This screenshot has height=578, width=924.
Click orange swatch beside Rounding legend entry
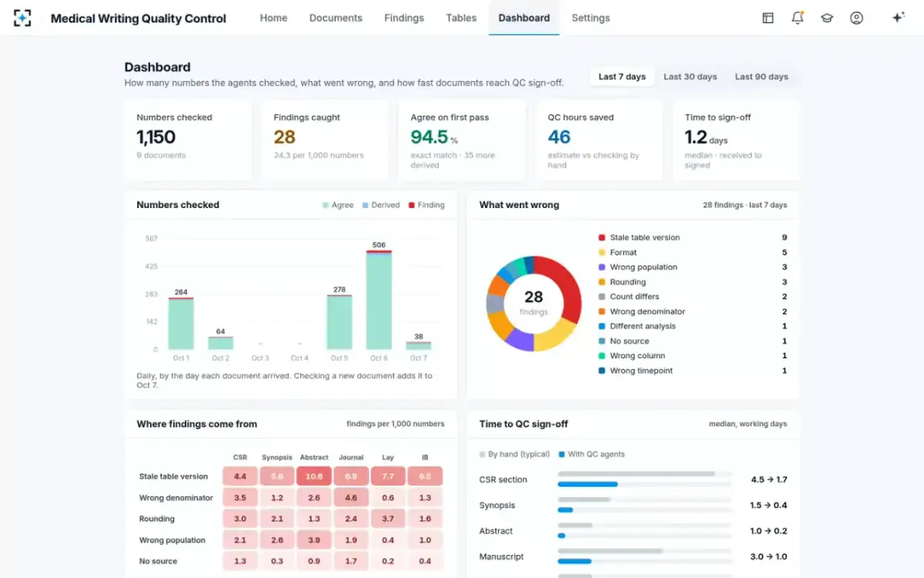click(x=601, y=282)
